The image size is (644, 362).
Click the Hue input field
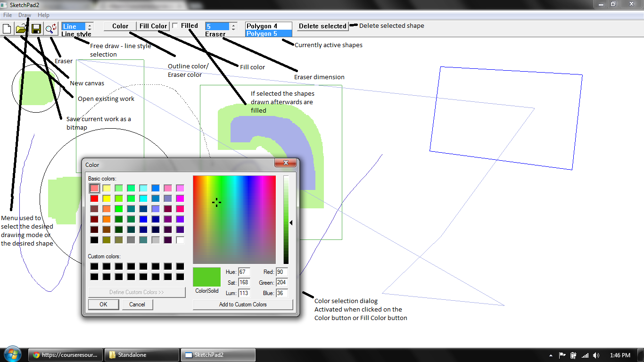click(244, 272)
